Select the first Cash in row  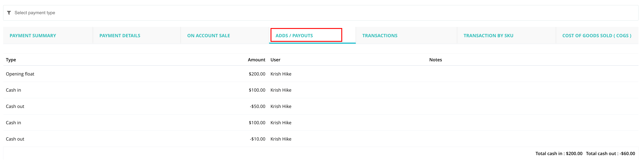pos(320,90)
